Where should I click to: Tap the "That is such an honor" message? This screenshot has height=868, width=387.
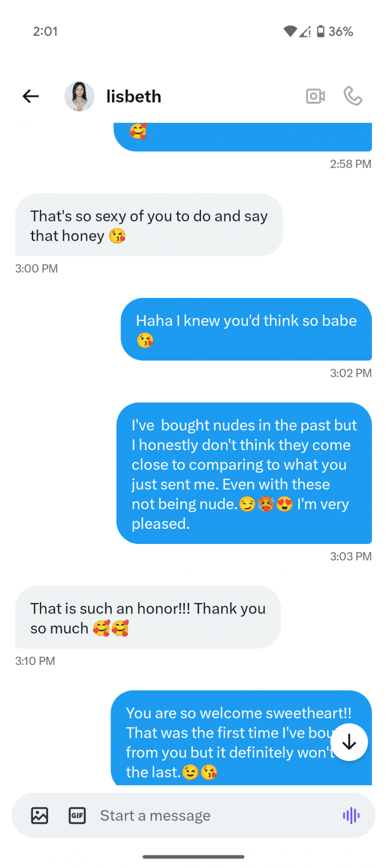[148, 617]
